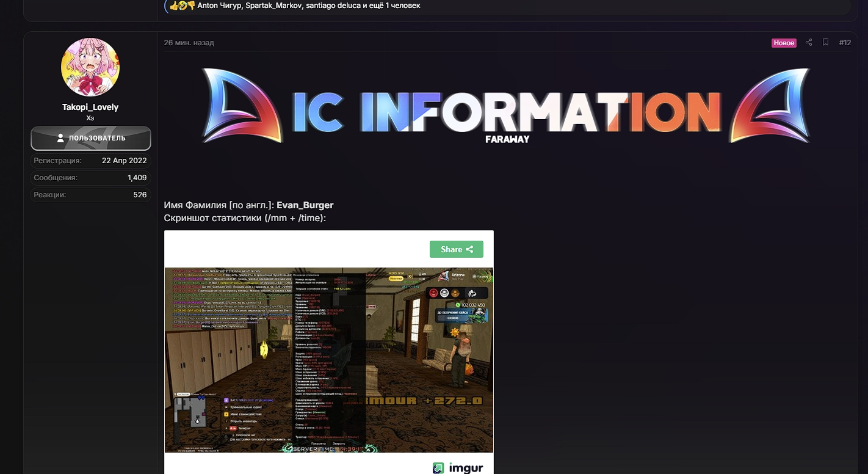The width and height of the screenshot is (868, 474).
Task: Click the 'Скриншот статистики (/mm + /time):' line
Action: [x=245, y=218]
